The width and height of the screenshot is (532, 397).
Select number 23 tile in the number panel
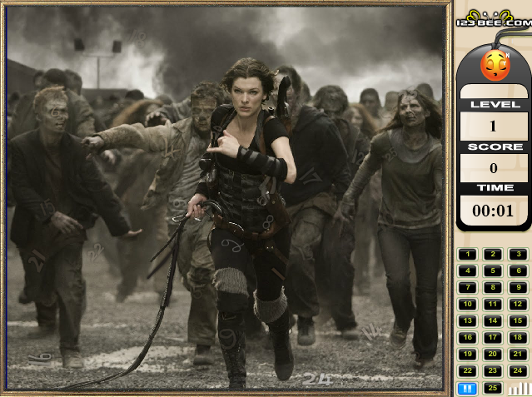pyautogui.click(x=493, y=370)
